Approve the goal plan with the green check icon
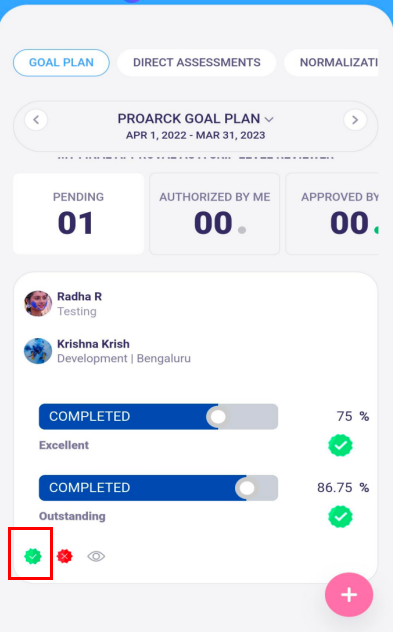This screenshot has width=395, height=638. point(33,556)
